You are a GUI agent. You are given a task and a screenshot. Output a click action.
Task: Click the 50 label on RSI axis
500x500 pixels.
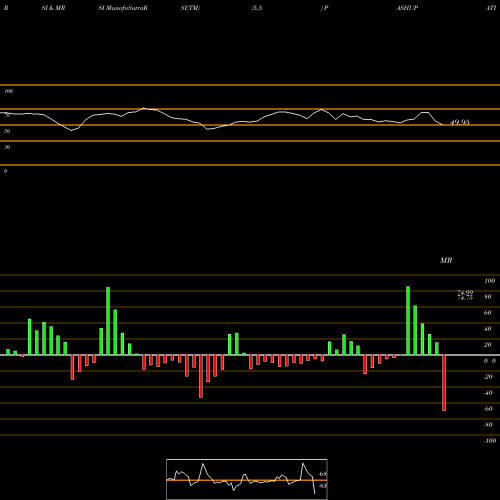pyautogui.click(x=7, y=131)
